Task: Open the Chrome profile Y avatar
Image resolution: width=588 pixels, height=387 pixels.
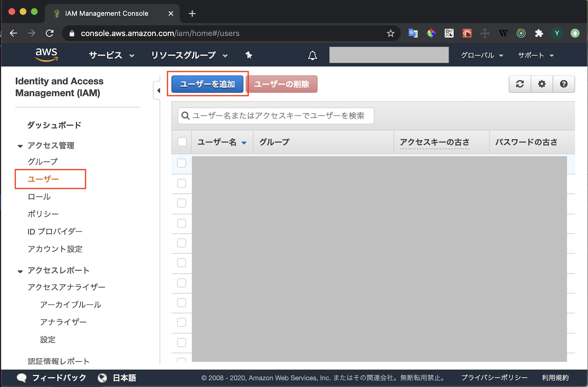Action: pos(557,33)
